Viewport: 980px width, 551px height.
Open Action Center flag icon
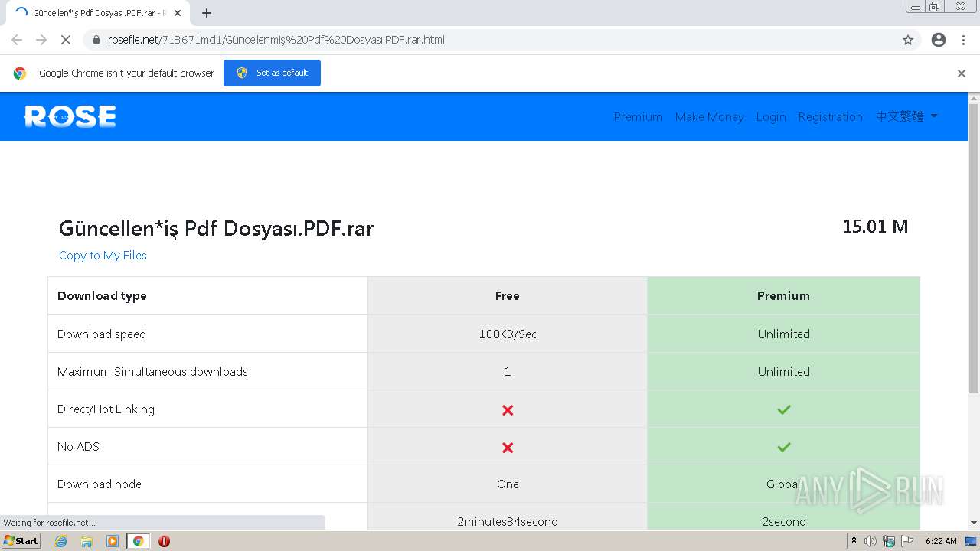[907, 541]
